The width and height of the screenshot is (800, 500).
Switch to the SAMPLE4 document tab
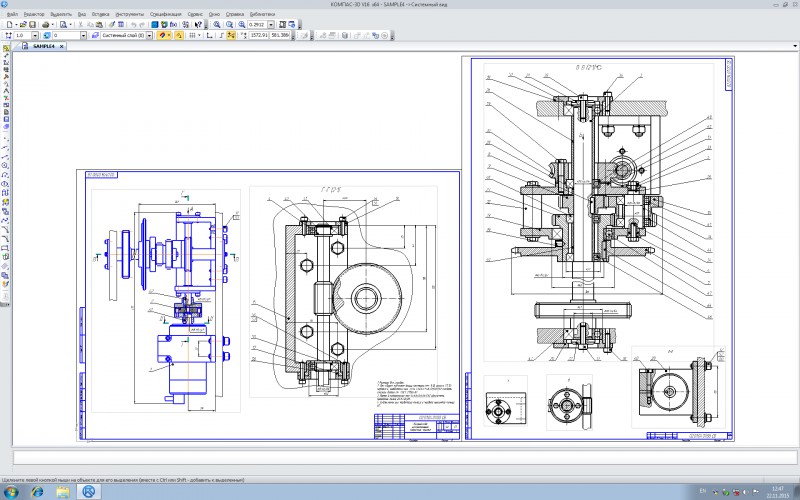[42, 46]
